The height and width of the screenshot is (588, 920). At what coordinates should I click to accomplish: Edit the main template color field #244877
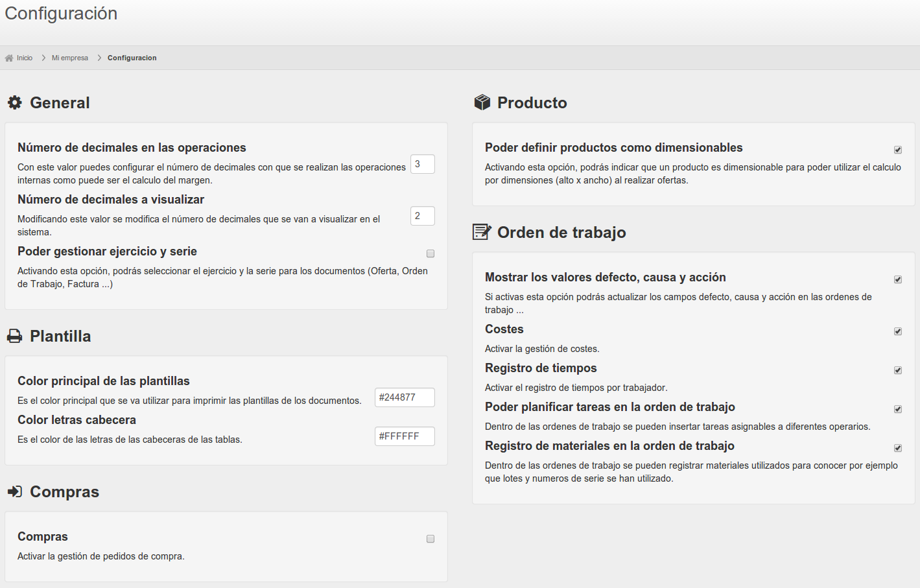click(405, 397)
